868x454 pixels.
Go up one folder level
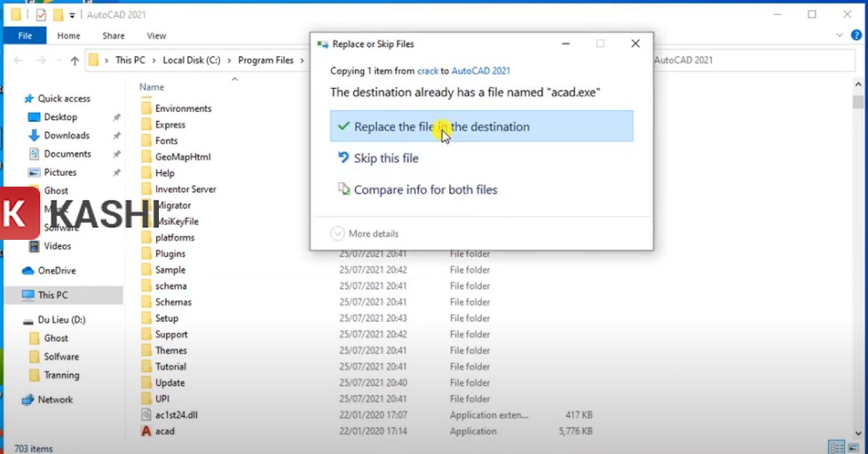click(75, 60)
